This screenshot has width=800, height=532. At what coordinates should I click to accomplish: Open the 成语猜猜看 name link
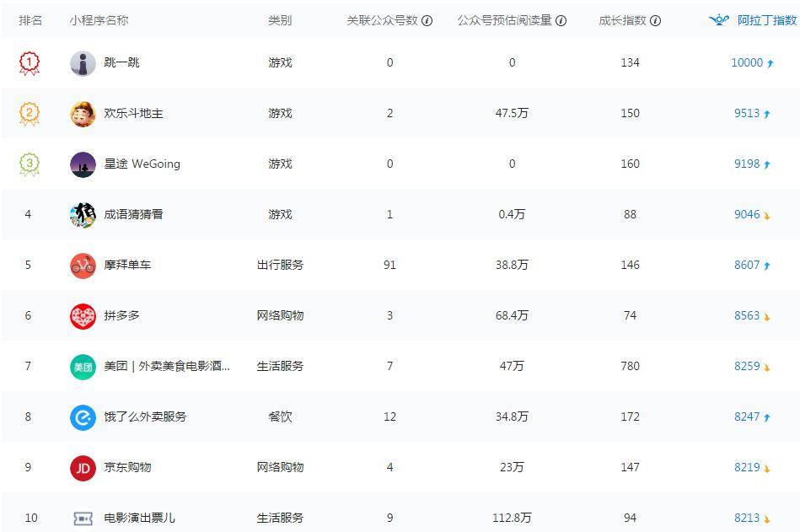click(x=134, y=214)
